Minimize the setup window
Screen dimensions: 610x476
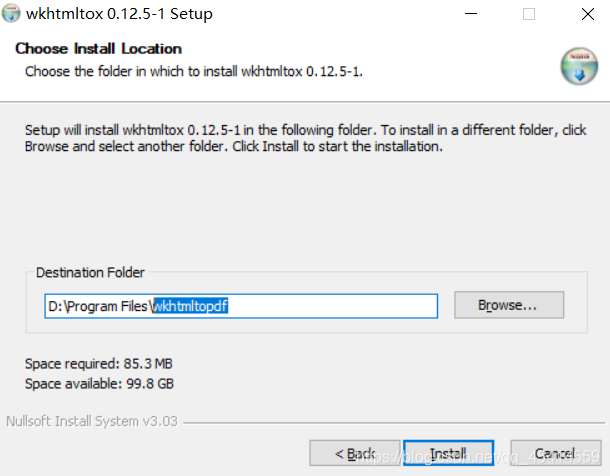coord(474,14)
